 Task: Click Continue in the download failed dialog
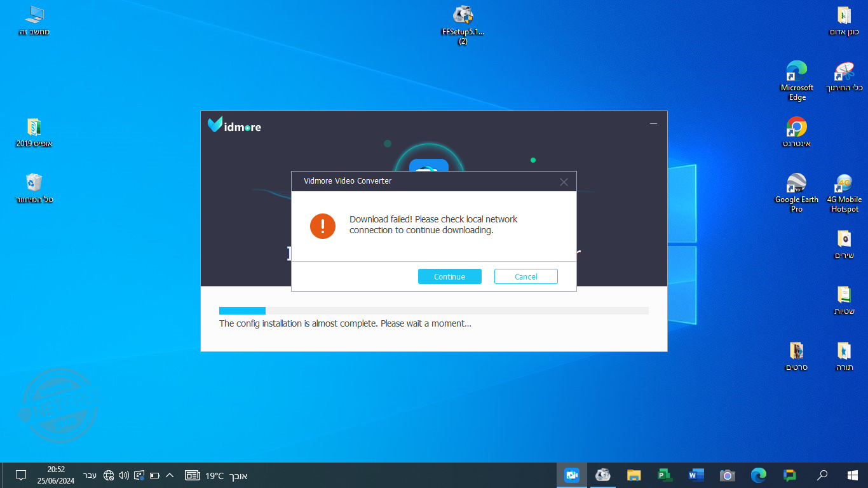(x=450, y=276)
